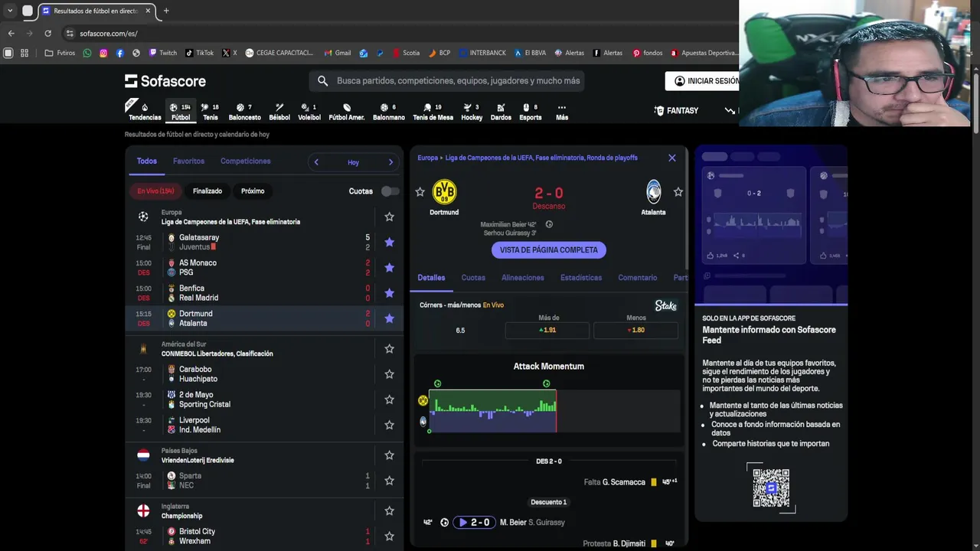This screenshot has width=980, height=551.
Task: Open the Fvtiros bookmarks folder
Action: click(60, 53)
